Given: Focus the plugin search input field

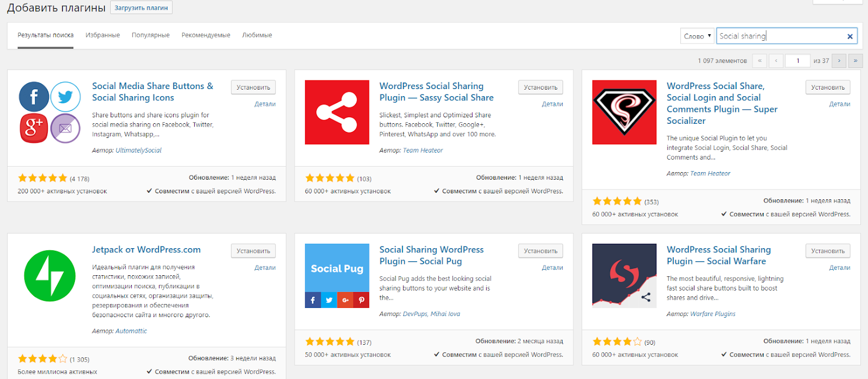Looking at the screenshot, I should [780, 36].
